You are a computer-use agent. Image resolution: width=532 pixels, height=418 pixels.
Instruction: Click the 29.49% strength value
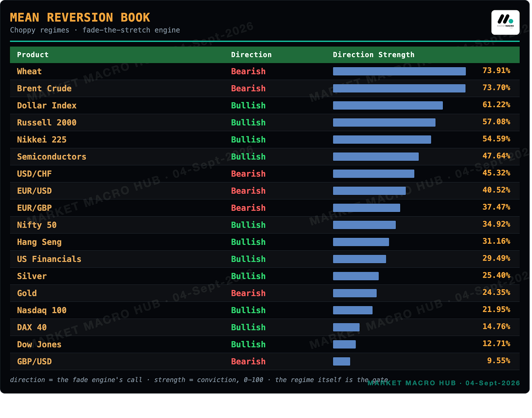[x=497, y=258]
